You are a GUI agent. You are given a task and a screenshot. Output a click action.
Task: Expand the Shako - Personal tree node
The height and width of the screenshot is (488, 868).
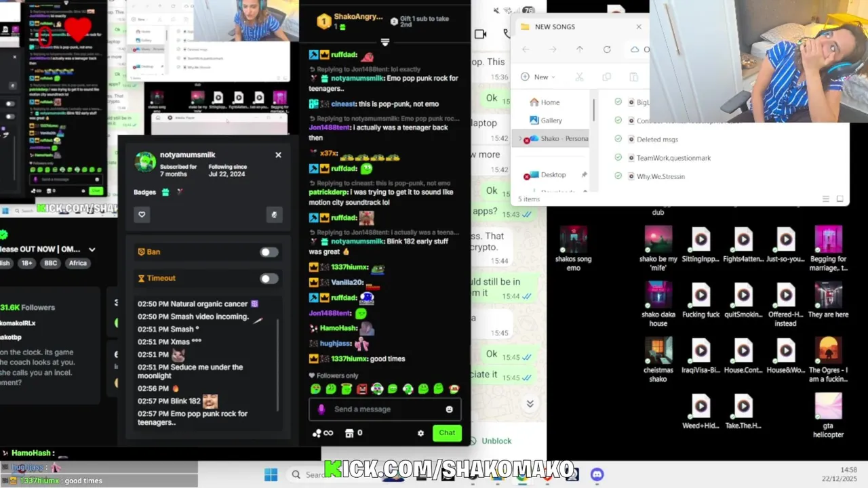(520, 139)
